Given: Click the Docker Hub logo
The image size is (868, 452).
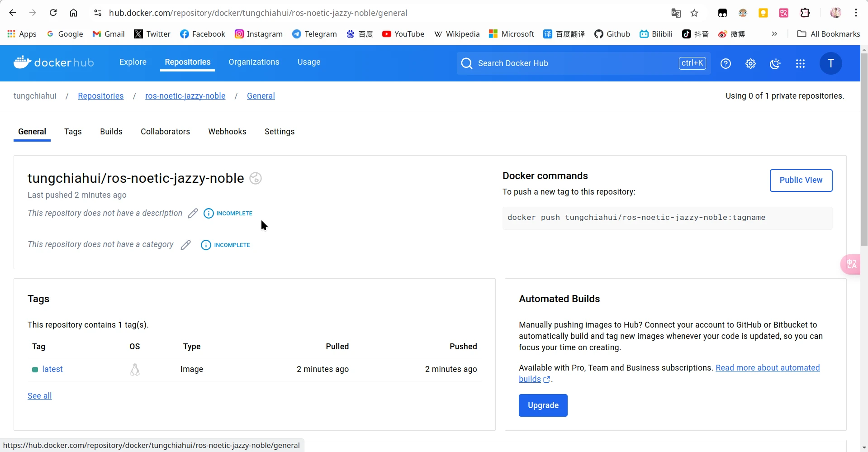Looking at the screenshot, I should tap(54, 62).
